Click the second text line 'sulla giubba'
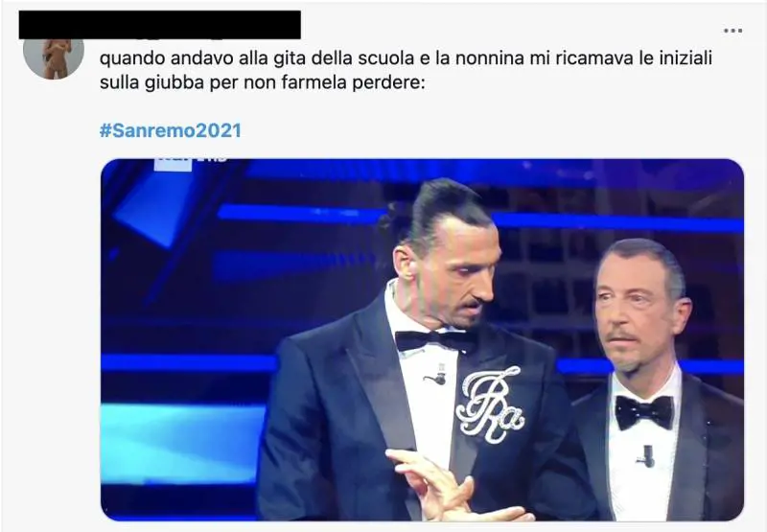767x532 pixels. click(x=262, y=82)
